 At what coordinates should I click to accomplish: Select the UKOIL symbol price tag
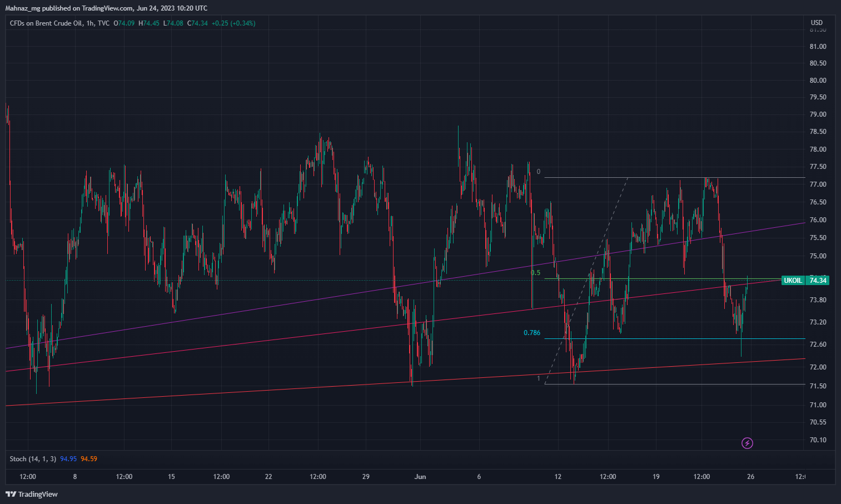point(793,281)
